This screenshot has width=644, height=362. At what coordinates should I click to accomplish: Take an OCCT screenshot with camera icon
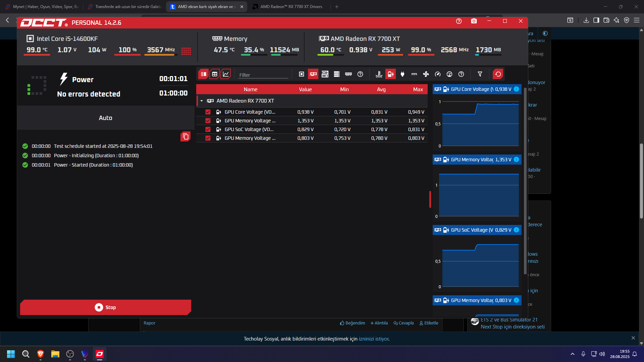tap(474, 21)
